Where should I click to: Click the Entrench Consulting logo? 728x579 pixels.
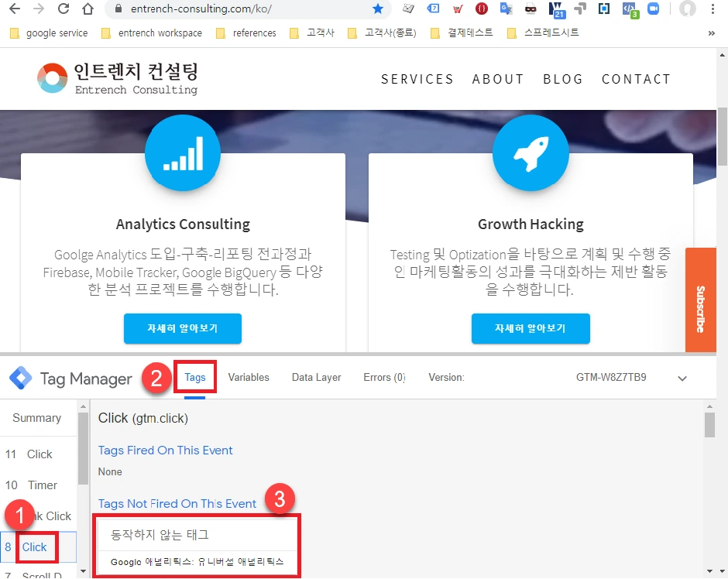point(118,78)
